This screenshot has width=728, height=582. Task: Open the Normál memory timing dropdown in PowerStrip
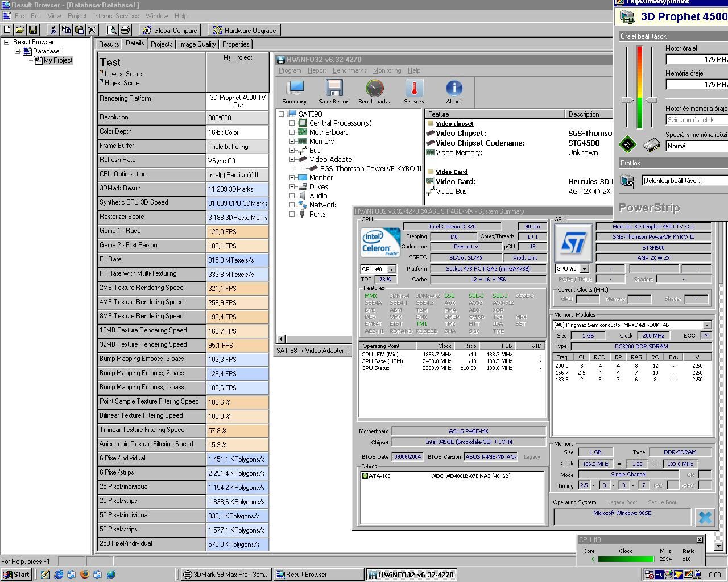tap(697, 146)
